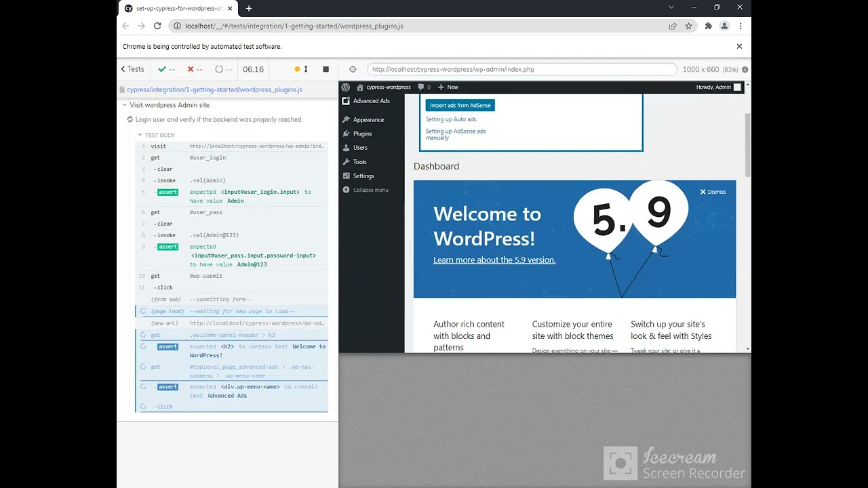Share this page from address bar
The image size is (868, 488).
[x=673, y=26]
